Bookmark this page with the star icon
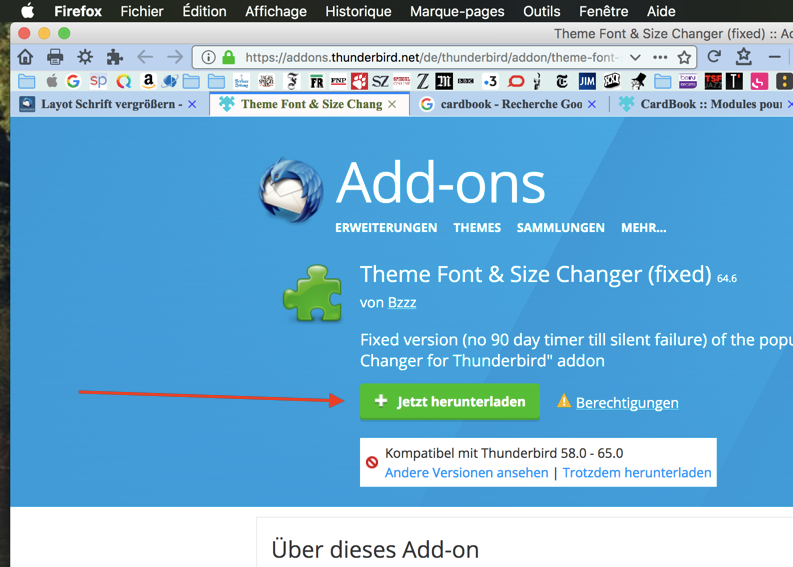Screen dimensions: 793x567 click(684, 57)
